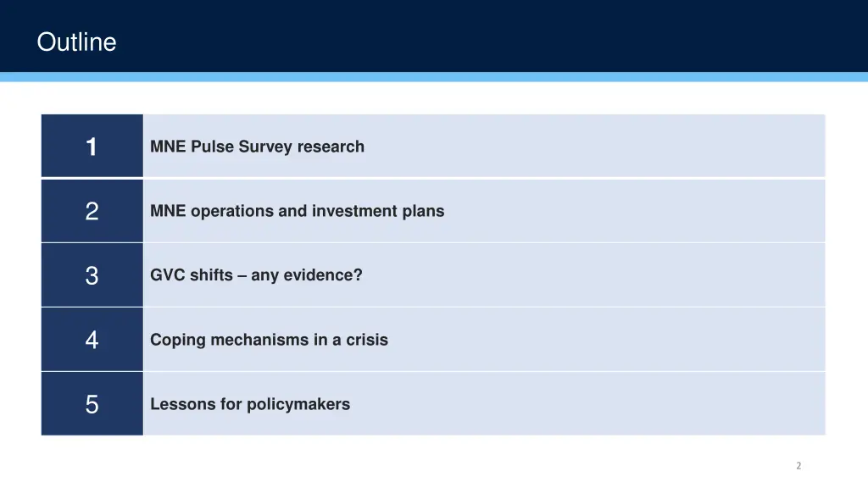Click the Lessons for policymakers text
This screenshot has height=488, width=868.
point(250,404)
